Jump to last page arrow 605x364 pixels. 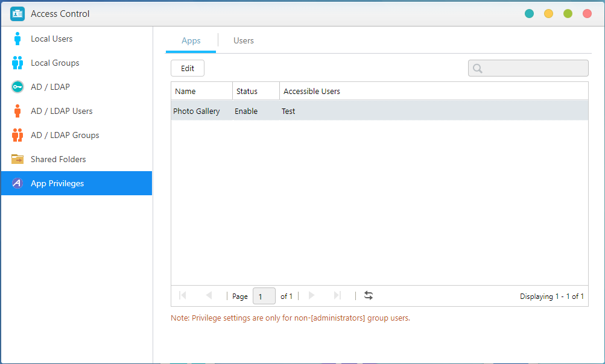coord(337,295)
